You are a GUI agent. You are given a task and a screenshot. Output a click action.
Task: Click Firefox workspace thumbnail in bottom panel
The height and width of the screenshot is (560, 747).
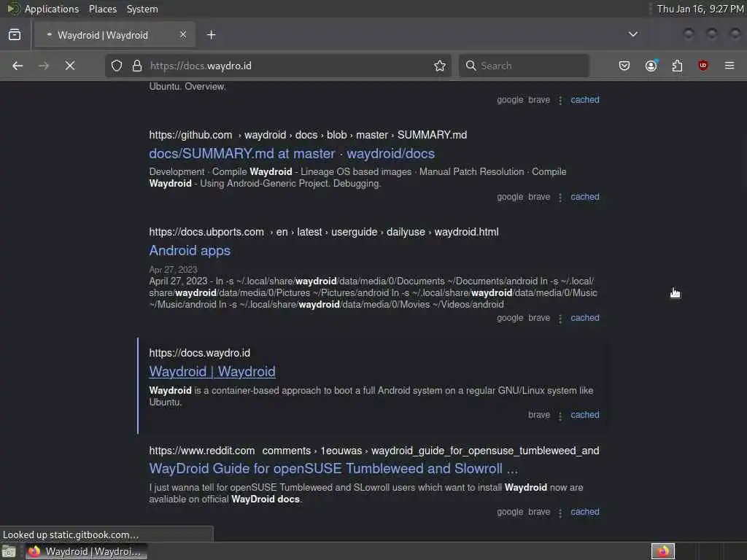663,551
